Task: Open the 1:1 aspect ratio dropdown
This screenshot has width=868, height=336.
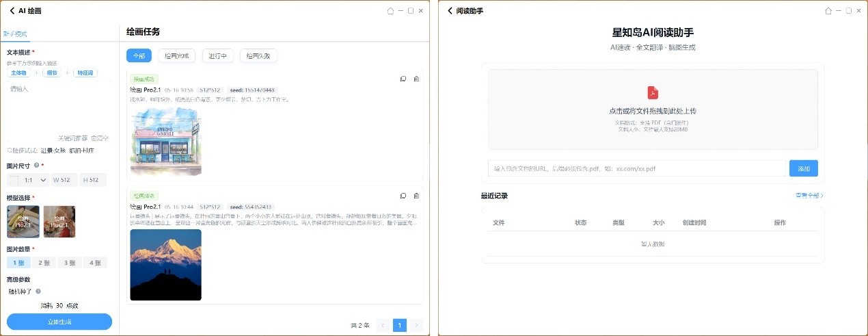Action: pyautogui.click(x=36, y=180)
